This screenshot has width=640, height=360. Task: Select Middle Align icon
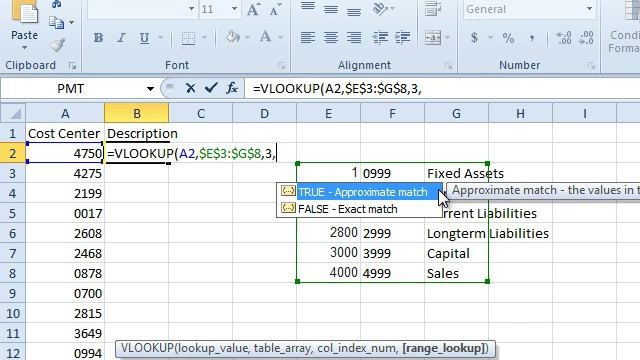331,9
